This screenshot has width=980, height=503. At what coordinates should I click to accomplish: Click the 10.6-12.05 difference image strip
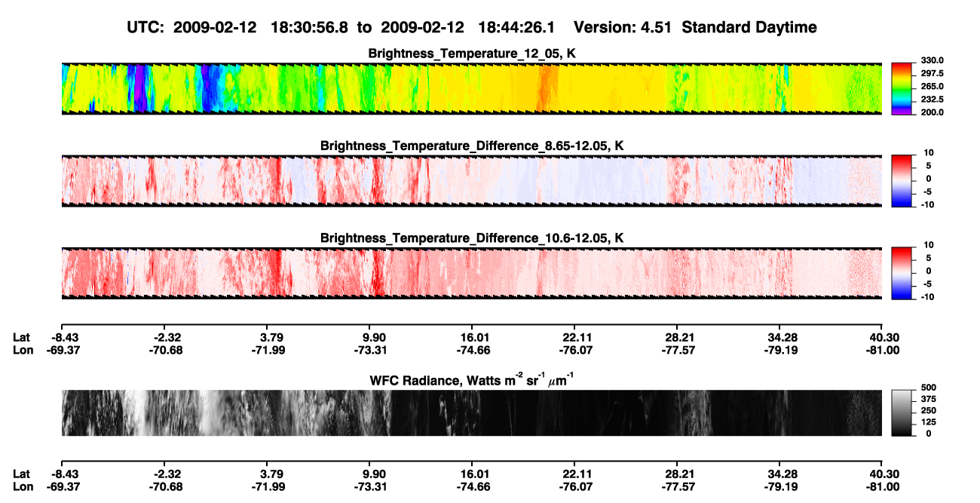(x=472, y=273)
